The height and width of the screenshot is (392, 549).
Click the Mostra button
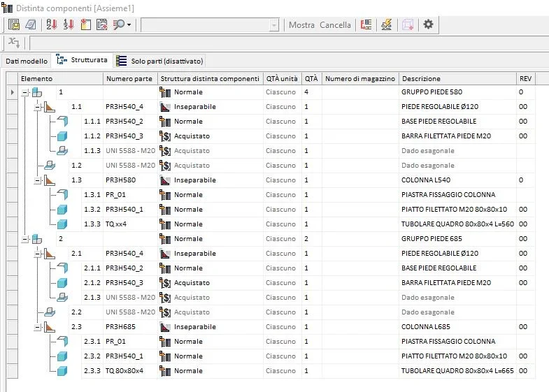click(301, 25)
